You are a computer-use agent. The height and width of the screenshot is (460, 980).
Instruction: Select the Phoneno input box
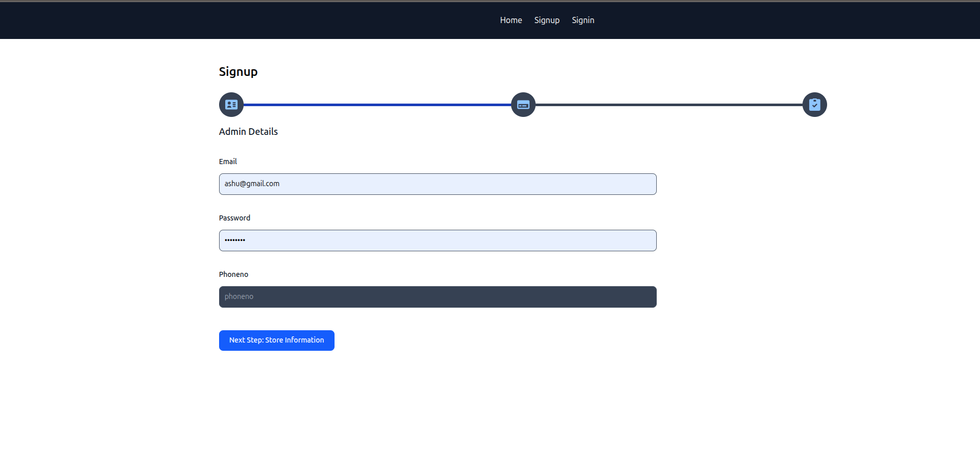click(437, 297)
